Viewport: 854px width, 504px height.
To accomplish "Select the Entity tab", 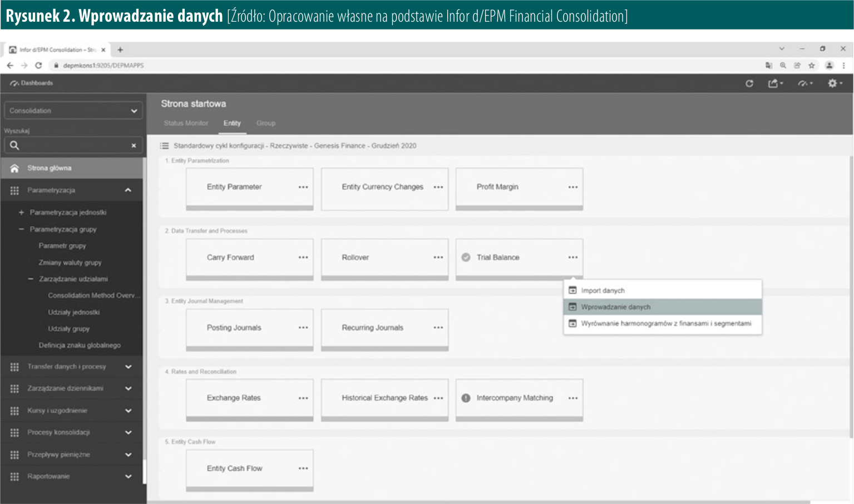I will [232, 123].
